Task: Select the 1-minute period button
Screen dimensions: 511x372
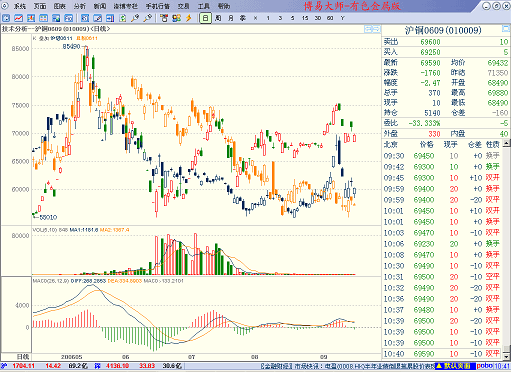Action: [x=268, y=18]
